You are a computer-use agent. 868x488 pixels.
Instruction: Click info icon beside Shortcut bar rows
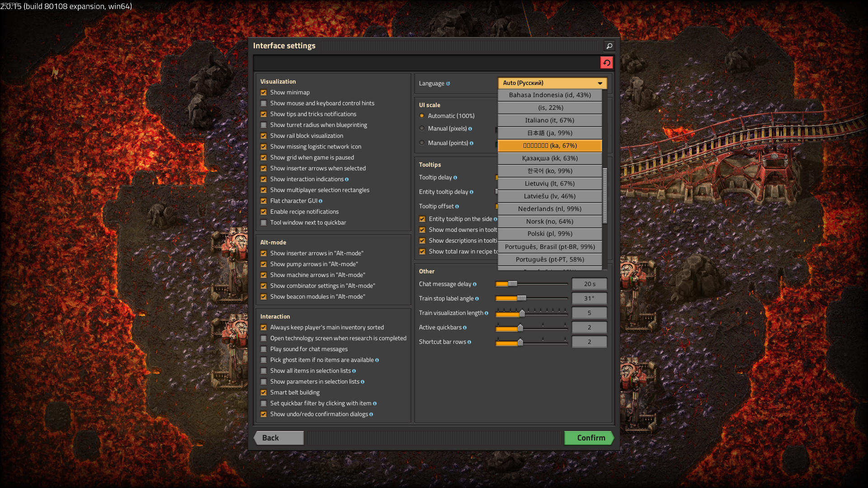point(469,342)
